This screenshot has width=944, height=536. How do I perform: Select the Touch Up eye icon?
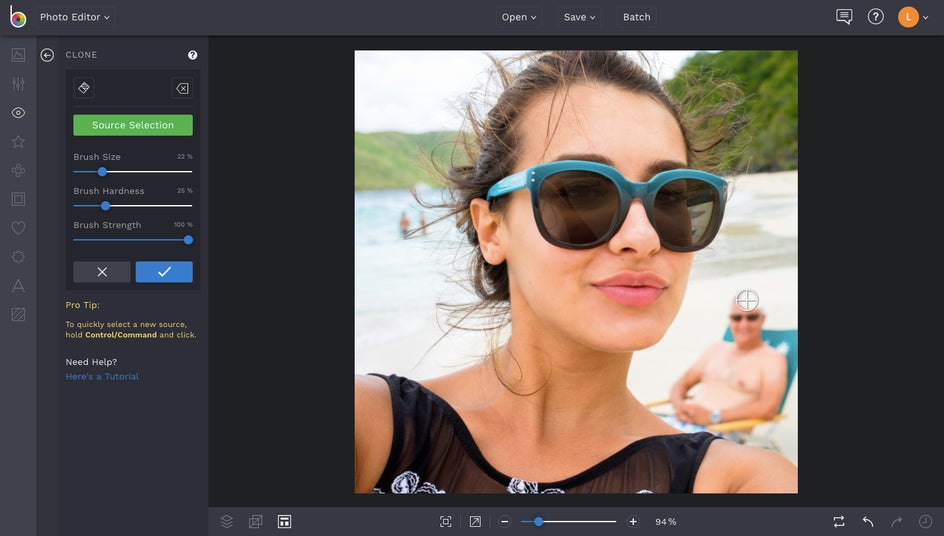pyautogui.click(x=18, y=113)
